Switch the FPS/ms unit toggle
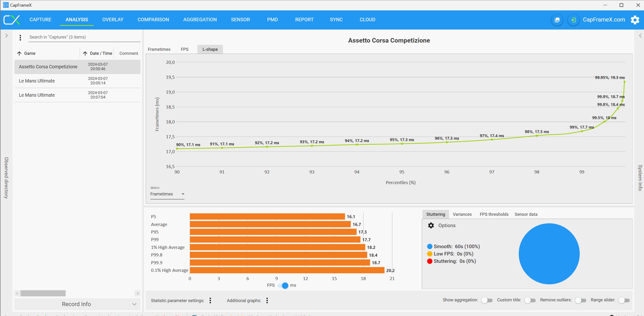 tap(283, 286)
